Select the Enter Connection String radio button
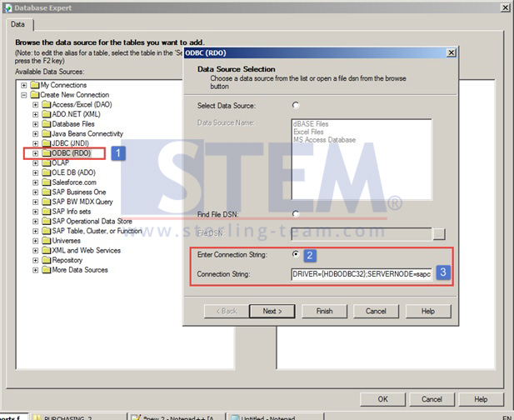 tap(296, 254)
